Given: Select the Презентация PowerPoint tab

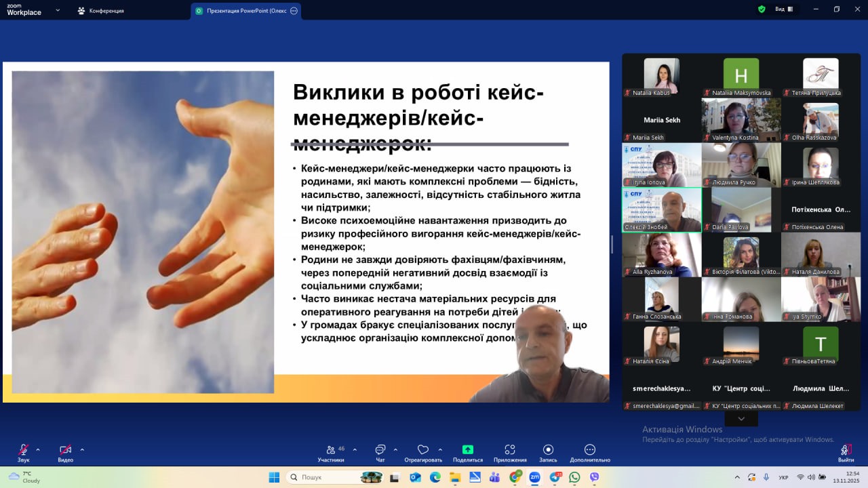Looking at the screenshot, I should tap(245, 11).
